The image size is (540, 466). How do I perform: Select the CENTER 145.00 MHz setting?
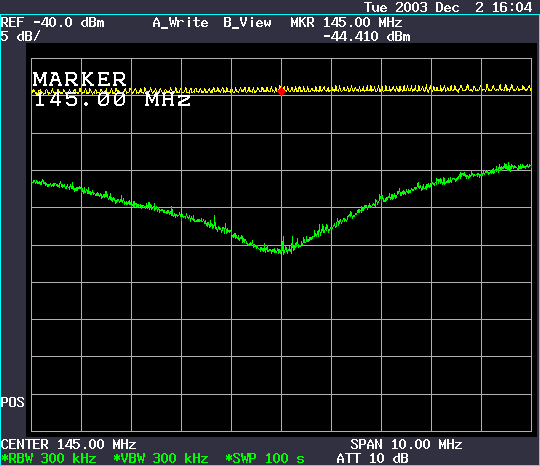69,444
